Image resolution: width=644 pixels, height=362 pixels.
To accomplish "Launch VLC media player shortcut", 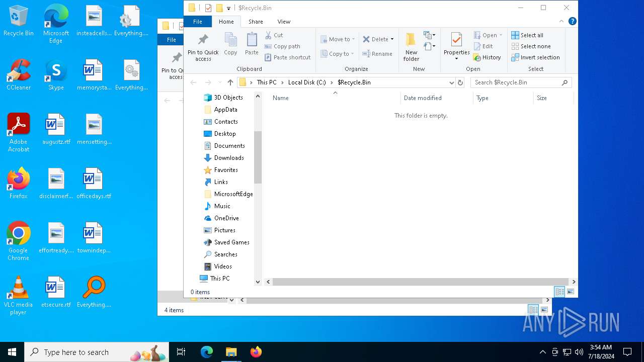I will [18, 296].
